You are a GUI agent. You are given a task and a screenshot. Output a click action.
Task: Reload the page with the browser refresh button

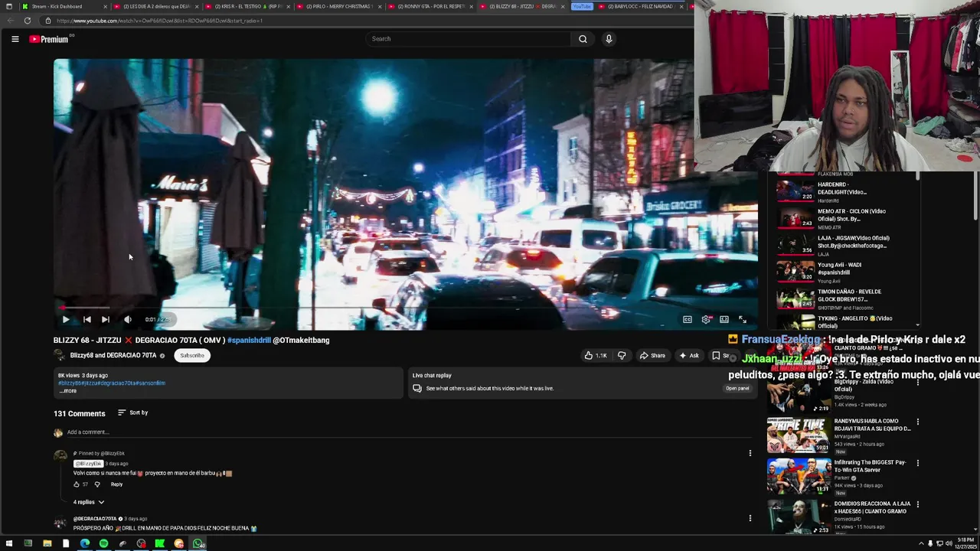tap(28, 21)
